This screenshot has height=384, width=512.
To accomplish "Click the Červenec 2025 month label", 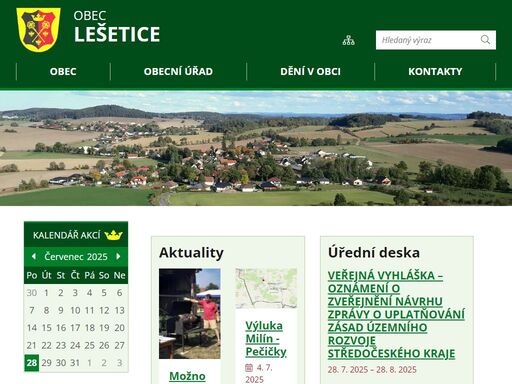I will pyautogui.click(x=76, y=256).
